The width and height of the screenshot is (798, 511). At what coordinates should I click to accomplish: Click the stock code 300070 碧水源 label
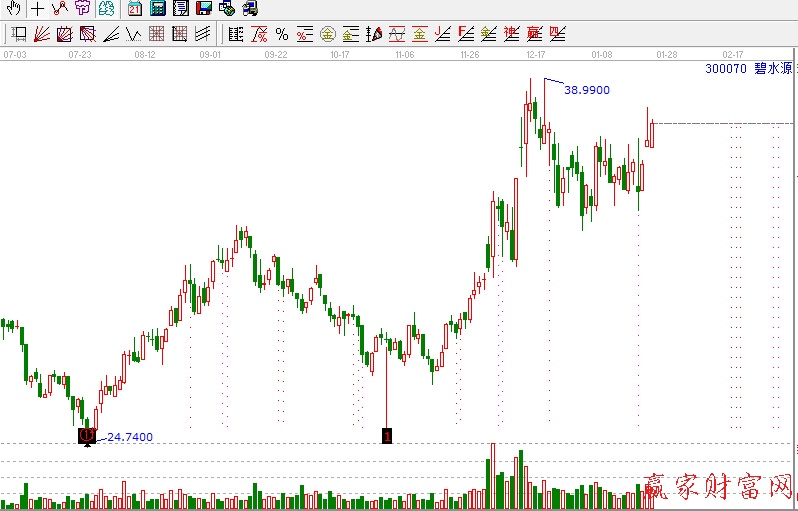click(x=750, y=69)
